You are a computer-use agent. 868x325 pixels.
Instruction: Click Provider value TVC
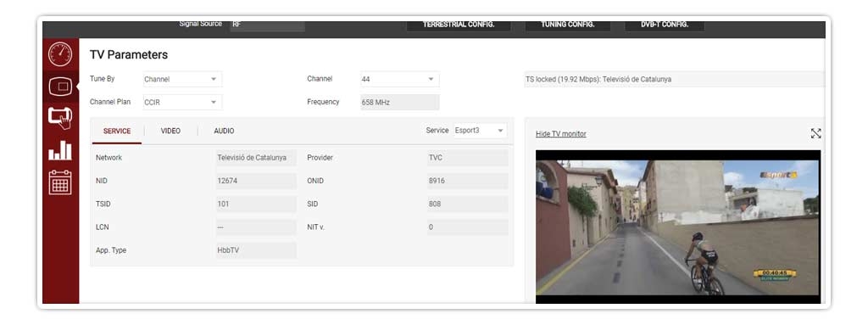coord(467,158)
